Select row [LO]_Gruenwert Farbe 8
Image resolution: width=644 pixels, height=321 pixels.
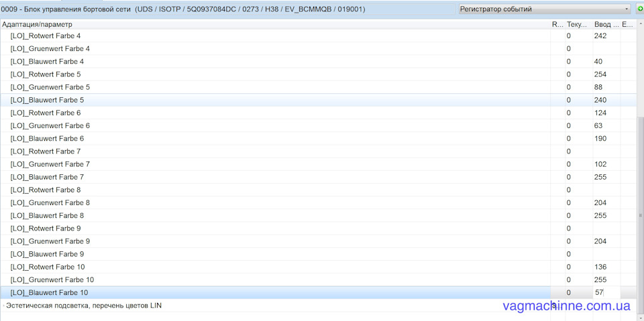(318, 202)
